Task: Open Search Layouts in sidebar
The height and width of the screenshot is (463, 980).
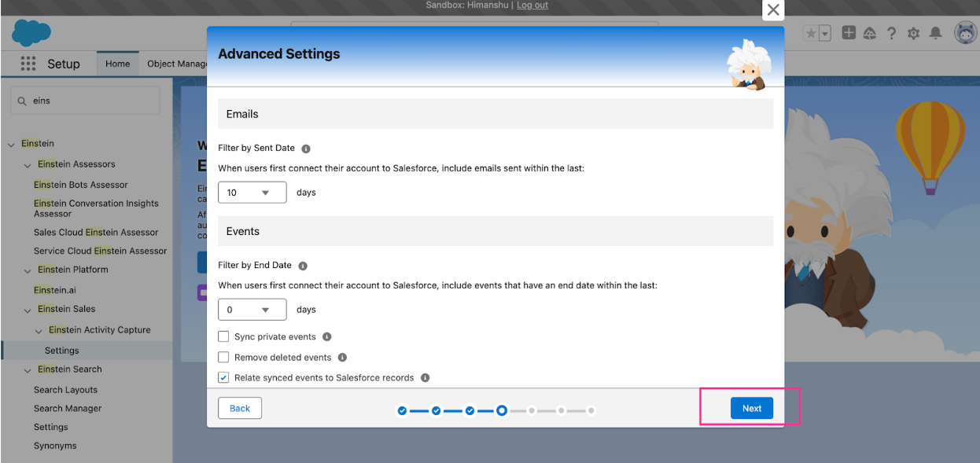Action: click(x=65, y=390)
